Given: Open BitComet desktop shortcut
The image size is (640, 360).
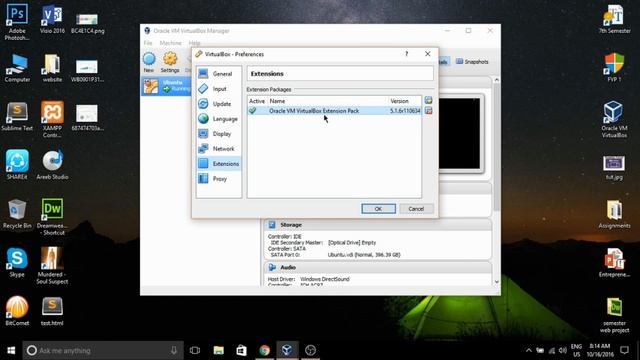Looking at the screenshot, I should [x=17, y=311].
